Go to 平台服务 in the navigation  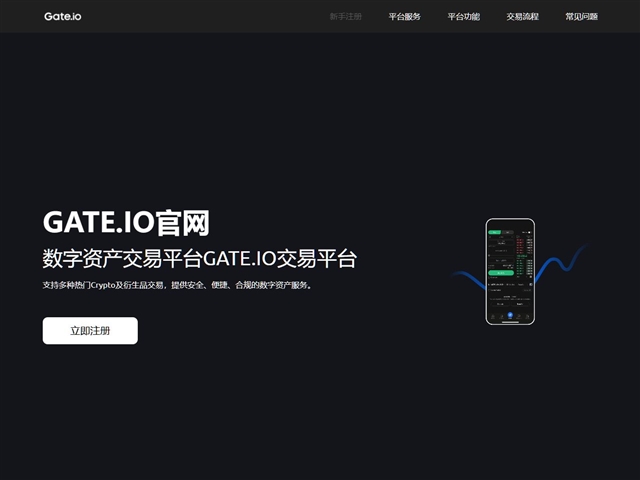[x=404, y=17]
